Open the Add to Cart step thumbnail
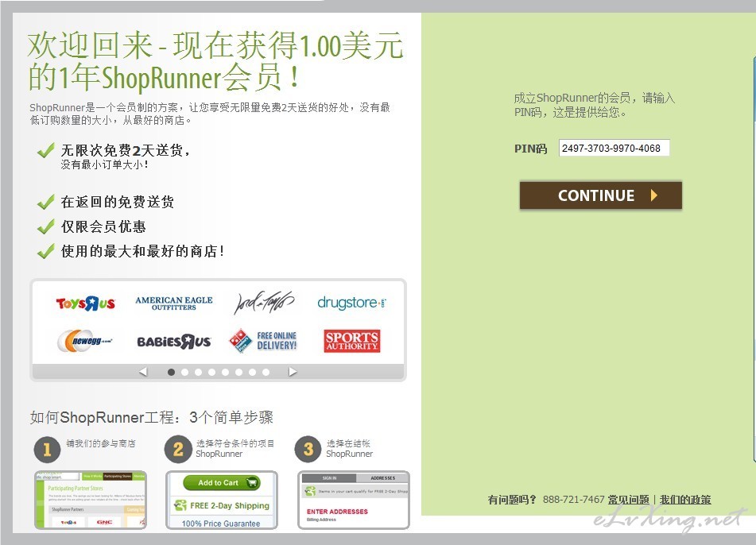This screenshot has width=756, height=545. coord(222,501)
